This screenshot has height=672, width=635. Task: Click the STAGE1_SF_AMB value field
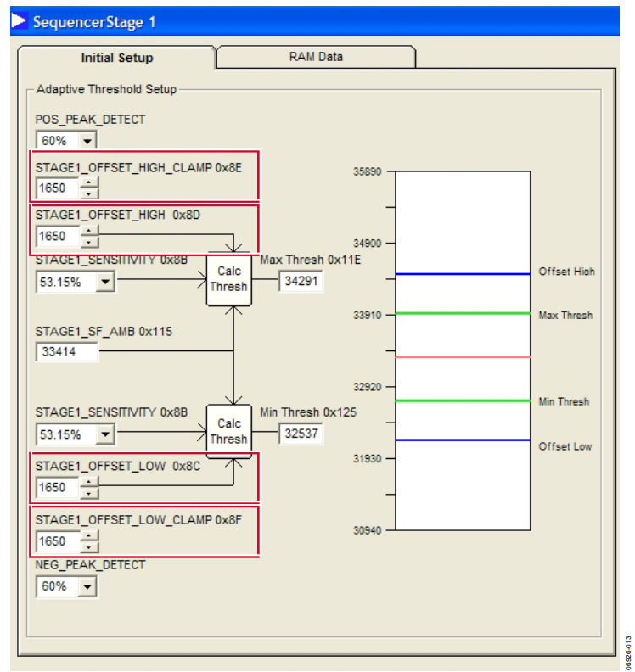click(67, 352)
